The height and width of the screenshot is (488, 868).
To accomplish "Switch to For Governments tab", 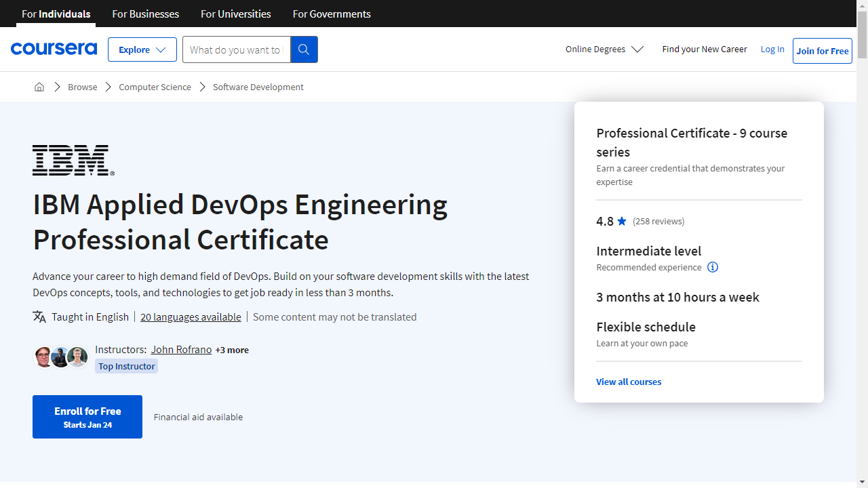I will pyautogui.click(x=332, y=14).
